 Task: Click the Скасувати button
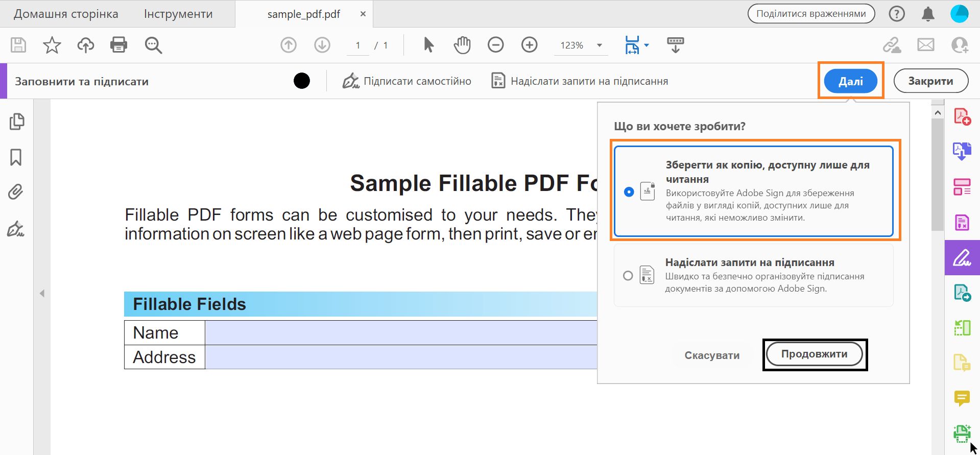(712, 355)
